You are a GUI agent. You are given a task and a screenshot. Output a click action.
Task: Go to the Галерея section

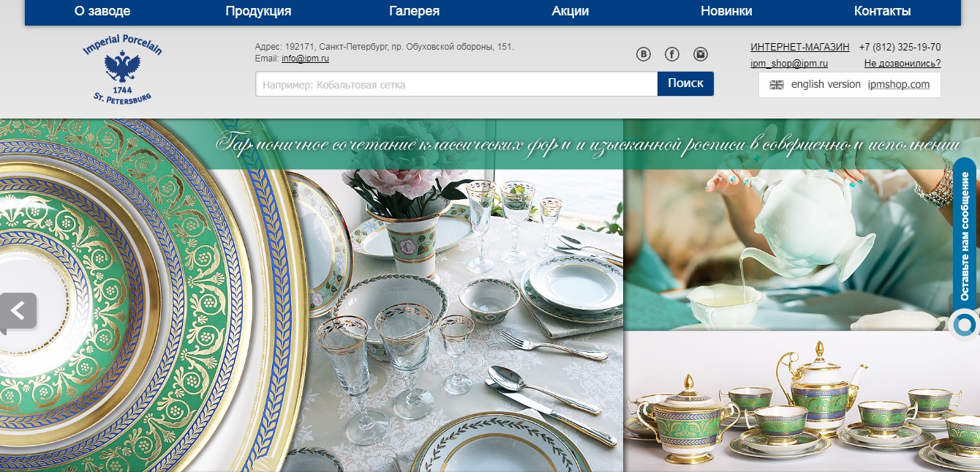415,11
